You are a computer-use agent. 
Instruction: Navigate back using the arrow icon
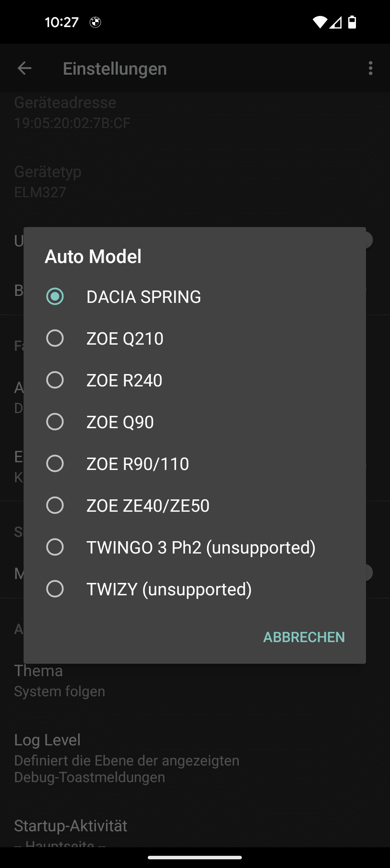tap(24, 68)
